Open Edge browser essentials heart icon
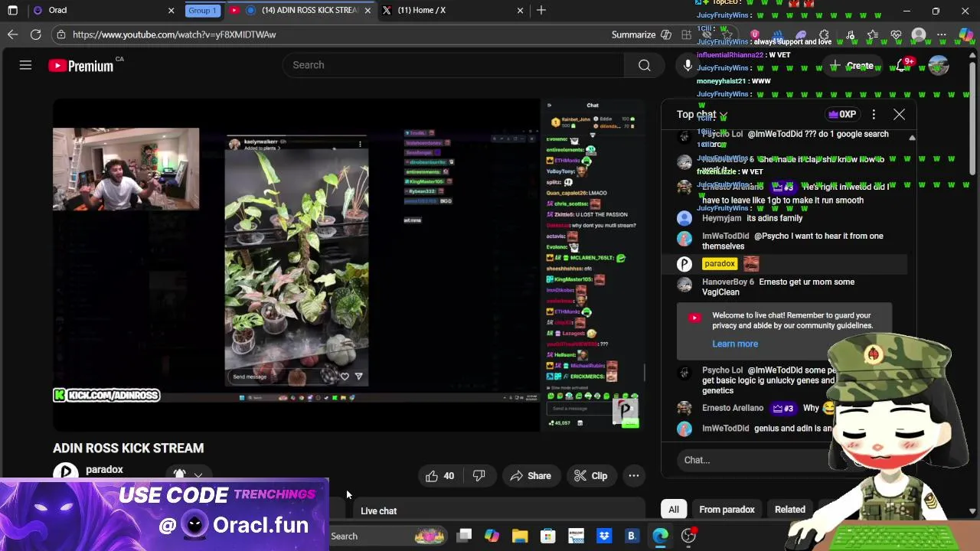The image size is (980, 551). tap(896, 34)
